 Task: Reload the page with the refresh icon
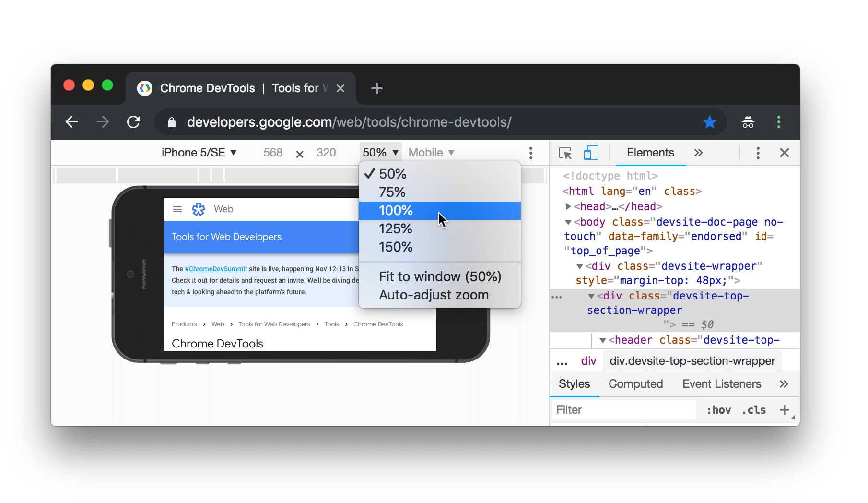133,122
